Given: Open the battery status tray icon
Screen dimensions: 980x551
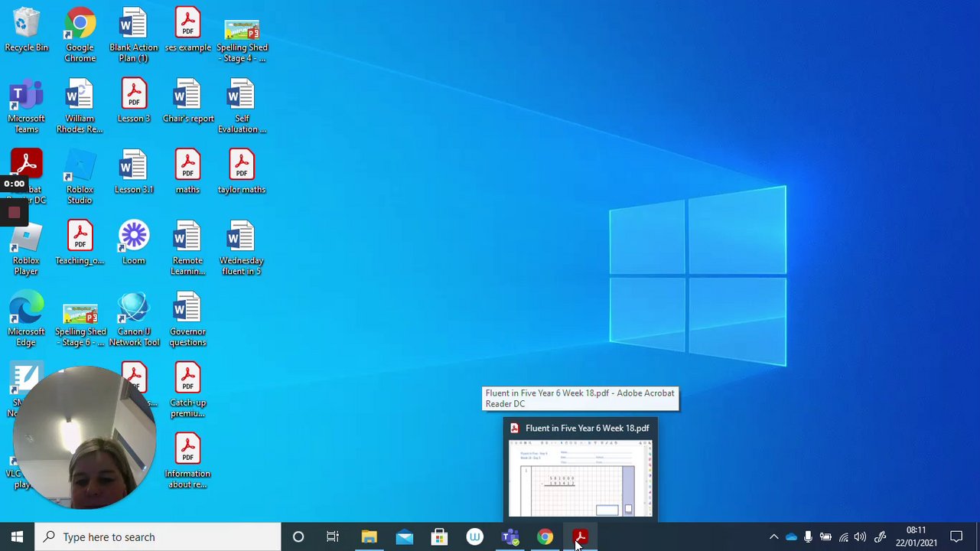Looking at the screenshot, I should (825, 537).
